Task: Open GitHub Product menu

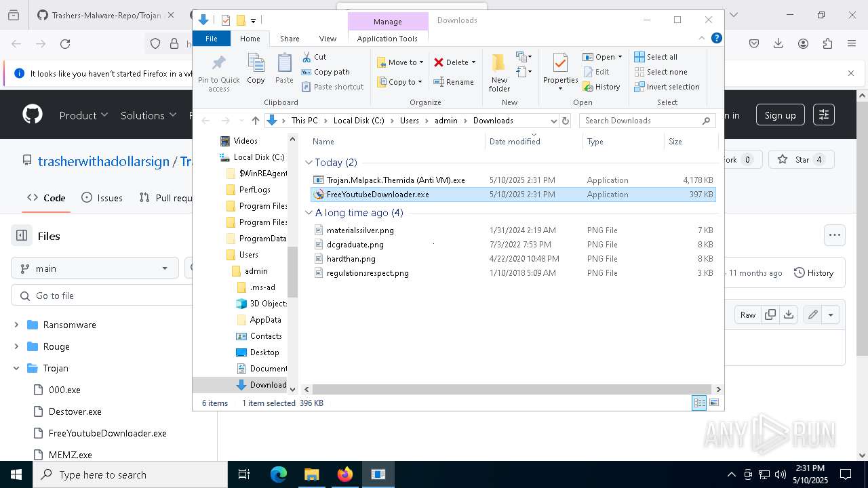Action: (x=83, y=115)
